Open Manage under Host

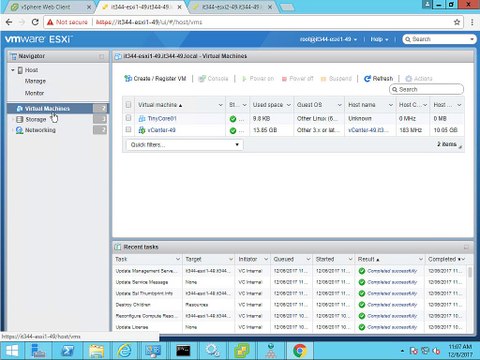(x=35, y=81)
